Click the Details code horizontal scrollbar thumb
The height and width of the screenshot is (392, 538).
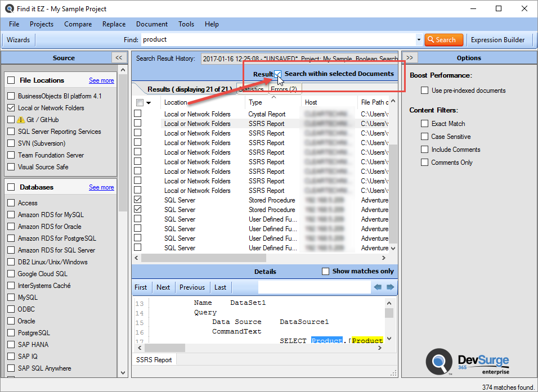click(x=165, y=348)
